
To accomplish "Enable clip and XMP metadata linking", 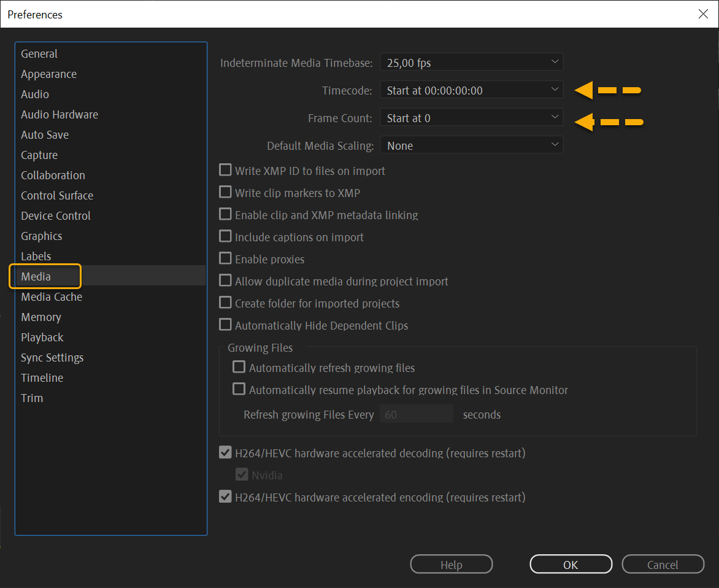I will 225,215.
